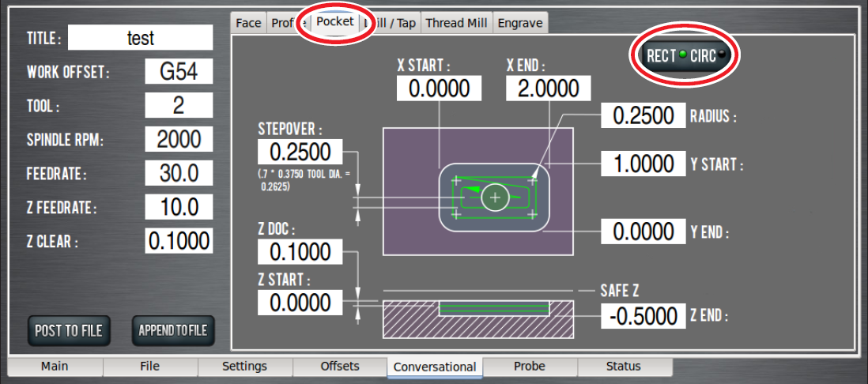Switch to the Probe tab

pos(530,367)
